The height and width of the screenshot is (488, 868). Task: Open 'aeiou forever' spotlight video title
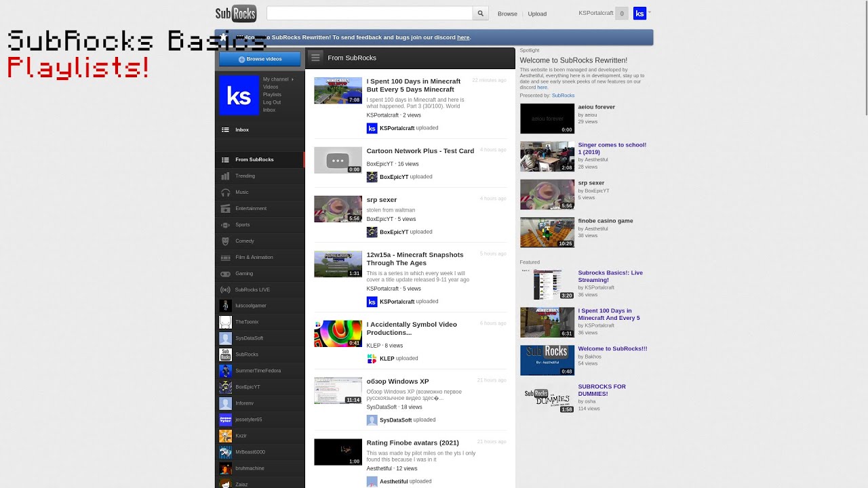point(597,107)
